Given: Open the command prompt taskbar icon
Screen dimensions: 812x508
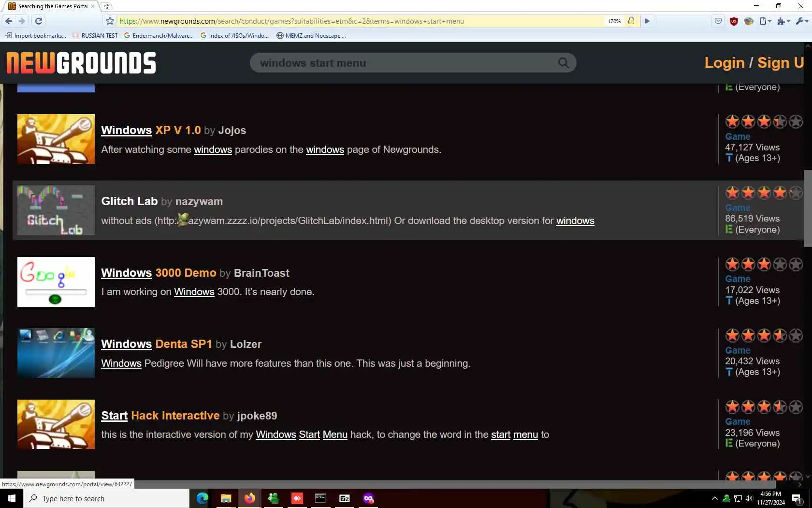Looking at the screenshot, I should pyautogui.click(x=320, y=498).
